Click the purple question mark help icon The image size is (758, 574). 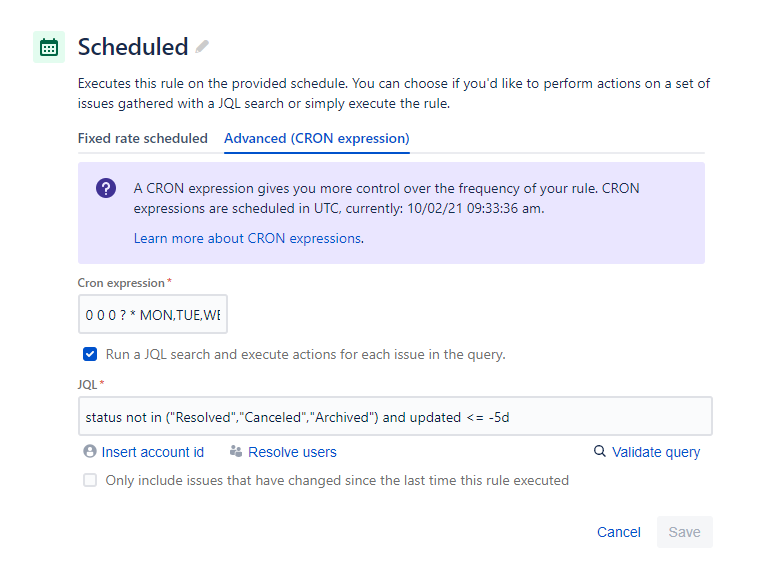[x=106, y=188]
